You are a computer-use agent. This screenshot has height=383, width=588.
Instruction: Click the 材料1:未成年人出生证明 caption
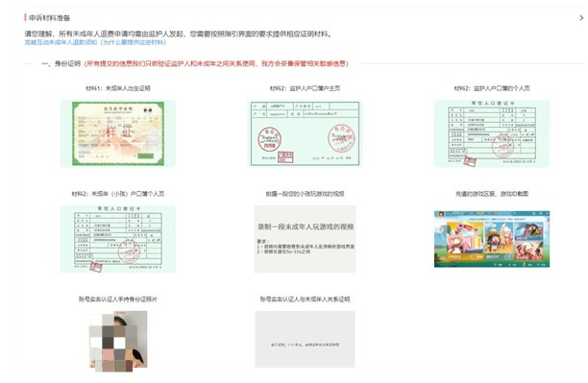tap(118, 88)
